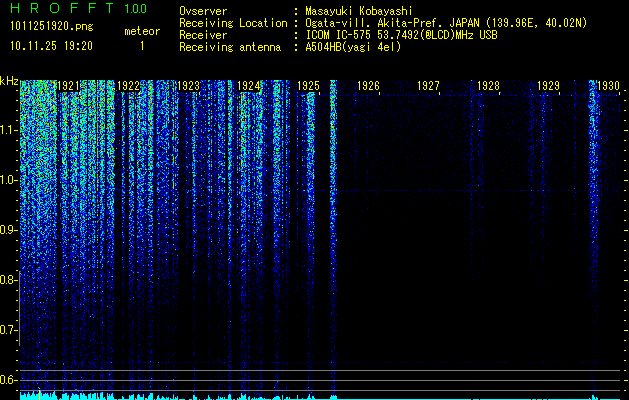Click the version number 1.0.0
The width and height of the screenshot is (629, 400).
click(x=136, y=8)
